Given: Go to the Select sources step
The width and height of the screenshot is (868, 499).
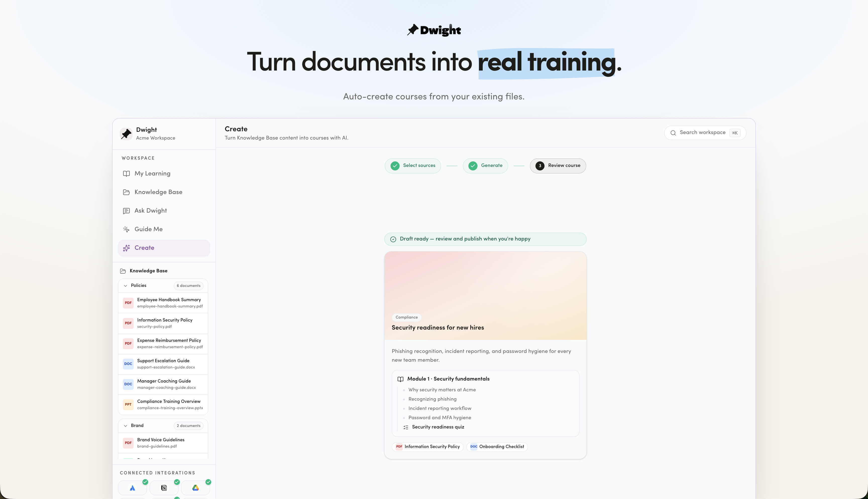Looking at the screenshot, I should 413,166.
